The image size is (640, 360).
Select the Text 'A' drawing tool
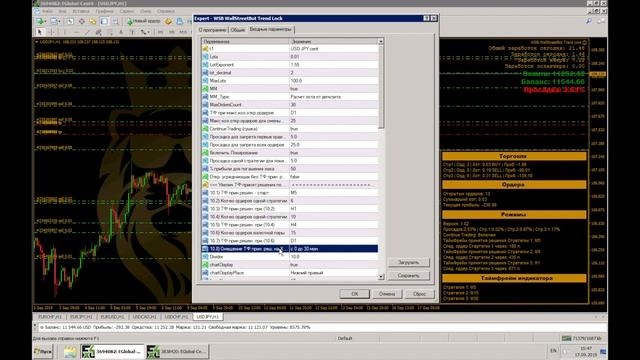coord(121,32)
